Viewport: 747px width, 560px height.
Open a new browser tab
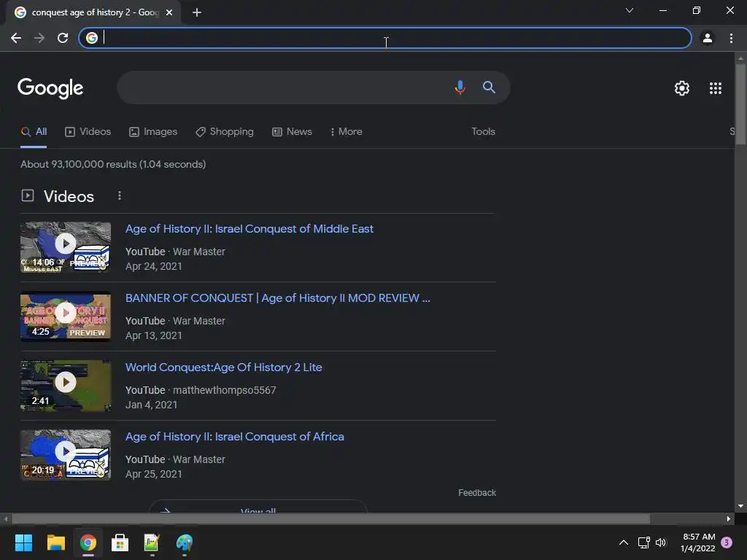(x=197, y=12)
